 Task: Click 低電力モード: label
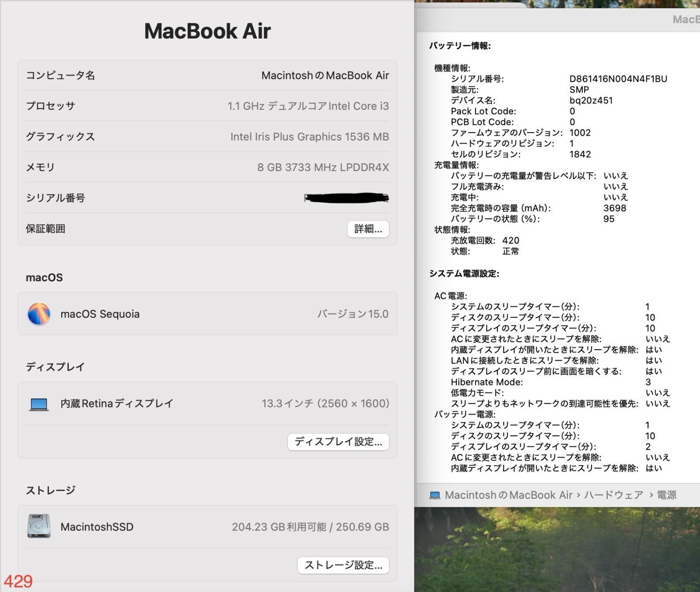coord(477,392)
